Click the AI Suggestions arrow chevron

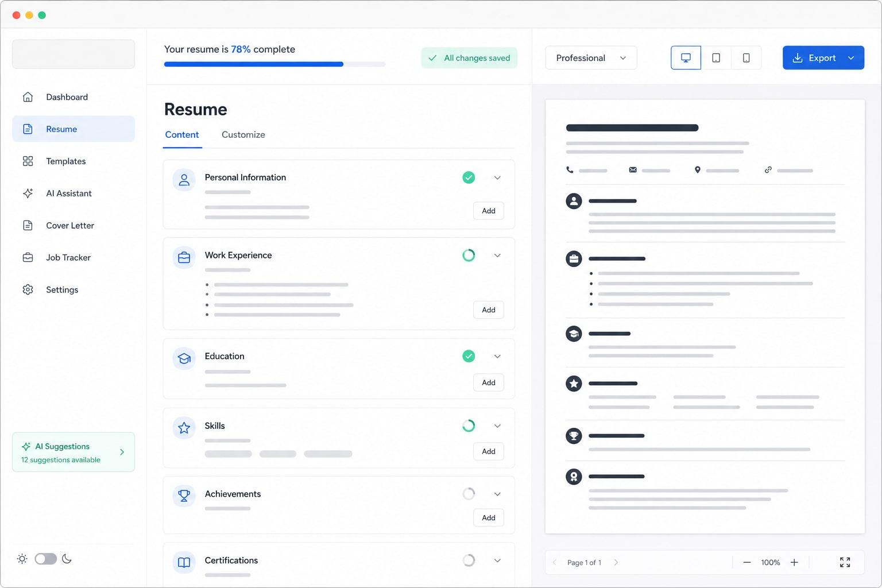tap(122, 452)
